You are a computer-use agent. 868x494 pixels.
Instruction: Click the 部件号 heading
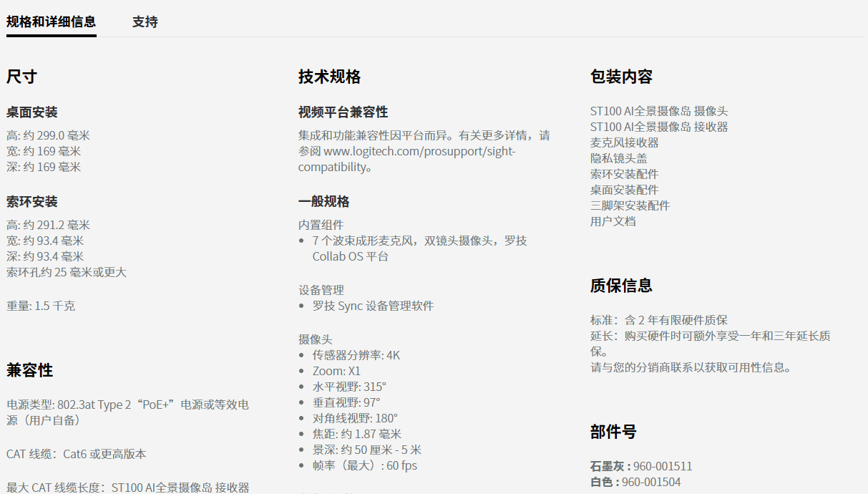click(x=613, y=432)
